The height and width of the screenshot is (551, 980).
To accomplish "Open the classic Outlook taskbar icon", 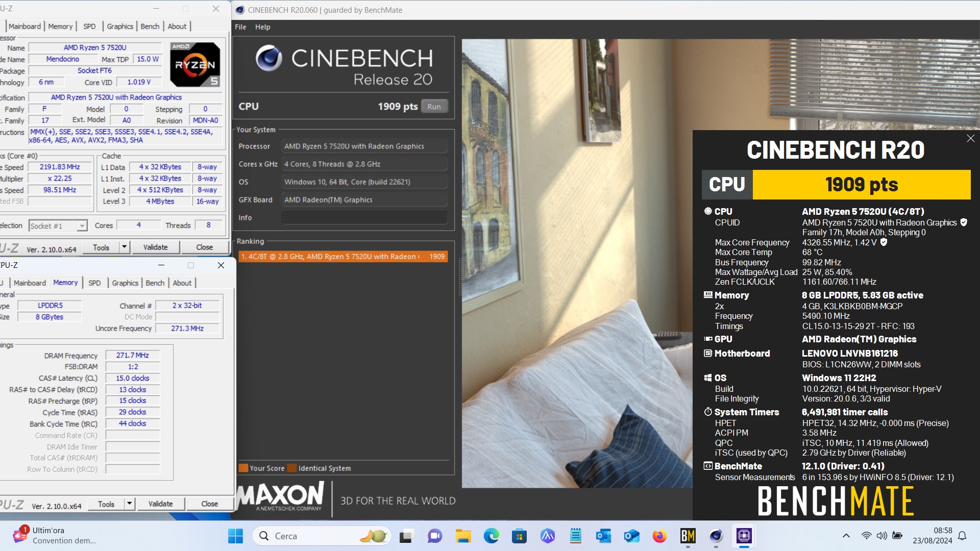I will pyautogui.click(x=603, y=536).
